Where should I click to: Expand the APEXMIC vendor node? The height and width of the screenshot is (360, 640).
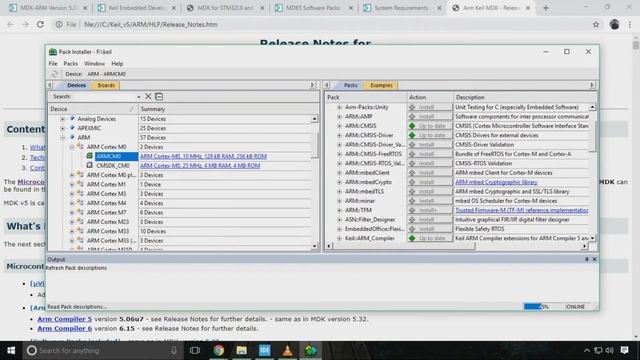62,128
